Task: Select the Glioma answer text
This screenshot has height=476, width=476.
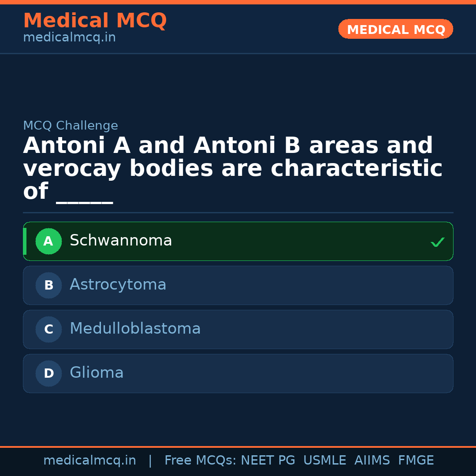Action: coord(97,373)
